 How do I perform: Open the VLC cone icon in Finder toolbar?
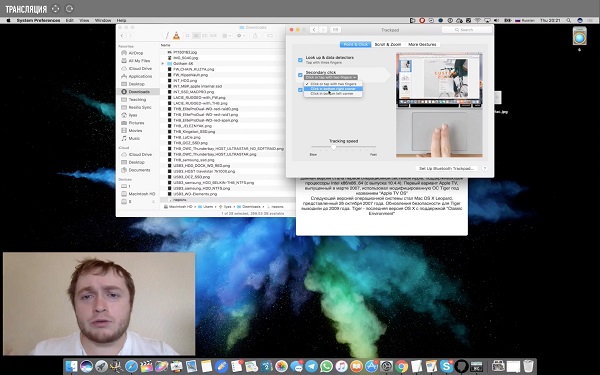(x=176, y=36)
